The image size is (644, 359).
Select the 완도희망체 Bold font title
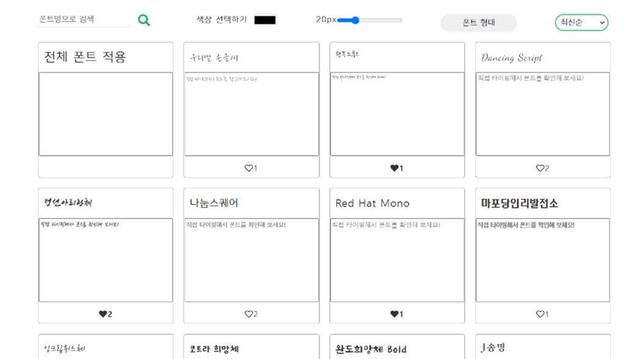click(x=371, y=349)
